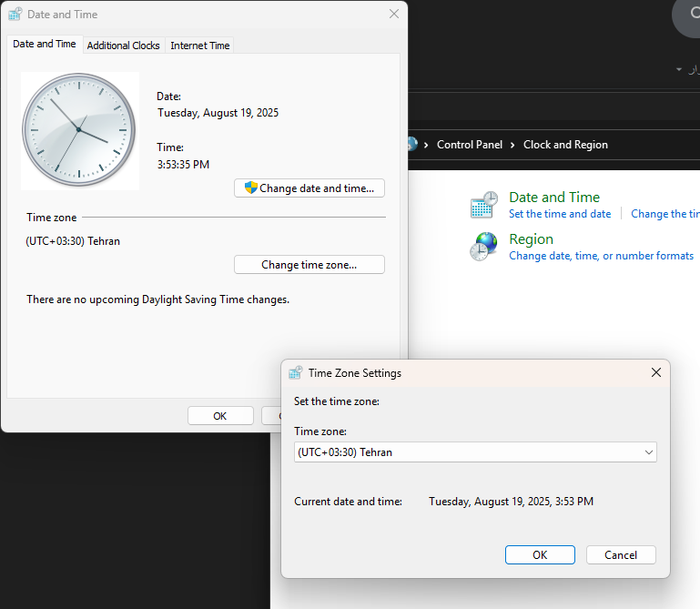Switch to the Additional Clocks tab
The height and width of the screenshot is (609, 700).
pyautogui.click(x=123, y=46)
